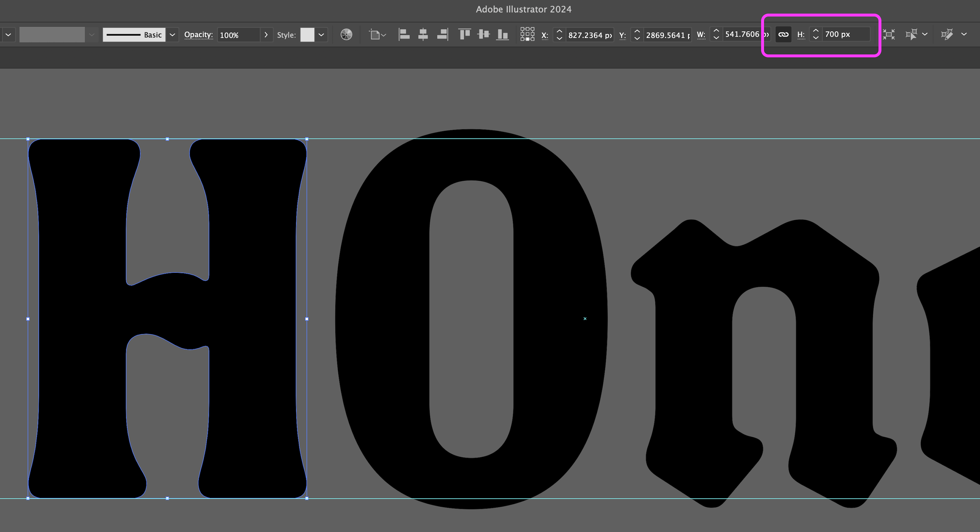Screen dimensions: 980x532
Task: Open dropdown beside the edit similar icon
Action: [x=964, y=34]
